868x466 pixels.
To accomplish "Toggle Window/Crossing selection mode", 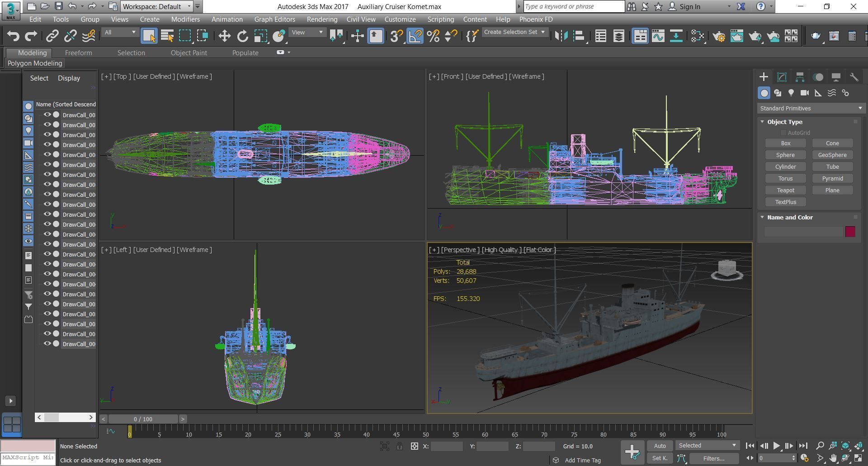I will pos(203,36).
